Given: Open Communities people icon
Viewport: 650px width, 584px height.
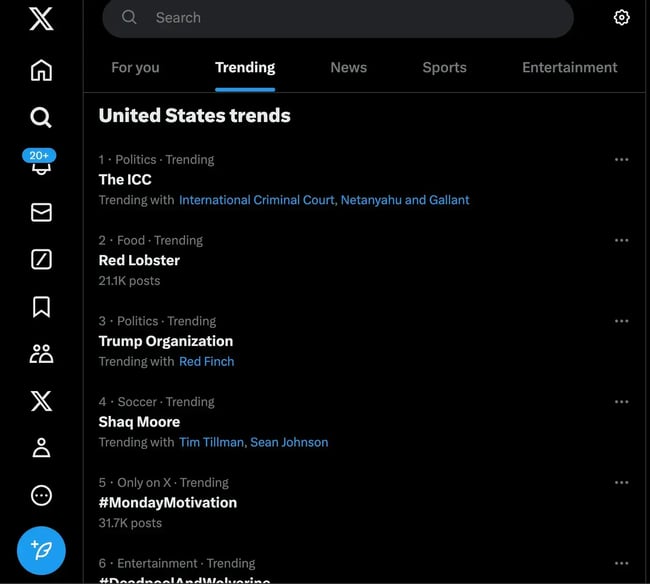Looking at the screenshot, I should [41, 354].
